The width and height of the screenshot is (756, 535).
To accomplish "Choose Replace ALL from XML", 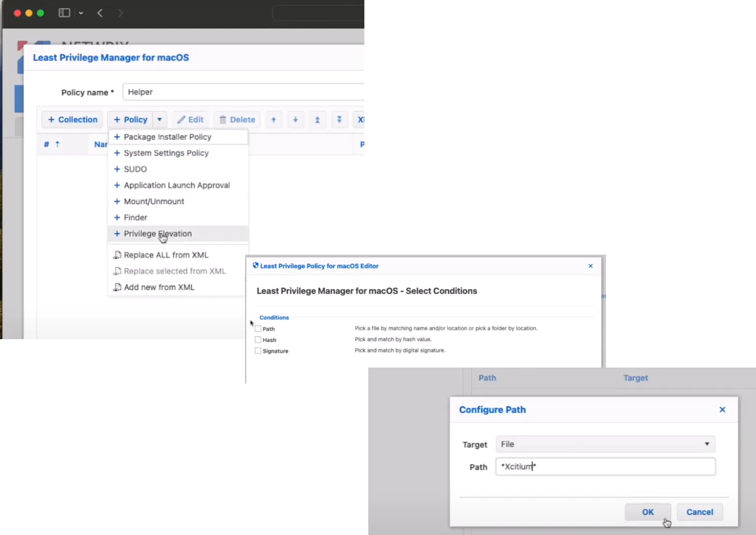I will 178,255.
